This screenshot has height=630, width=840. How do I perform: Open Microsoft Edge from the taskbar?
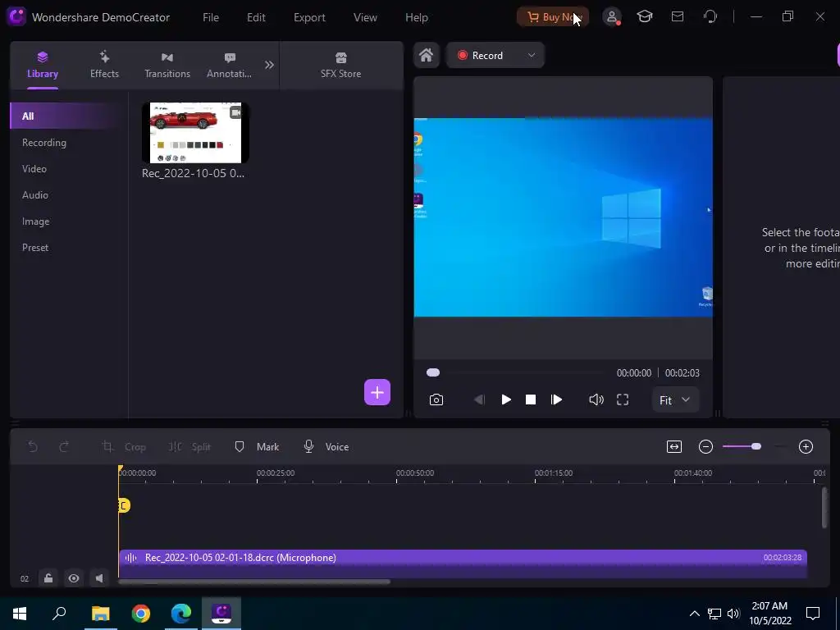point(181,613)
